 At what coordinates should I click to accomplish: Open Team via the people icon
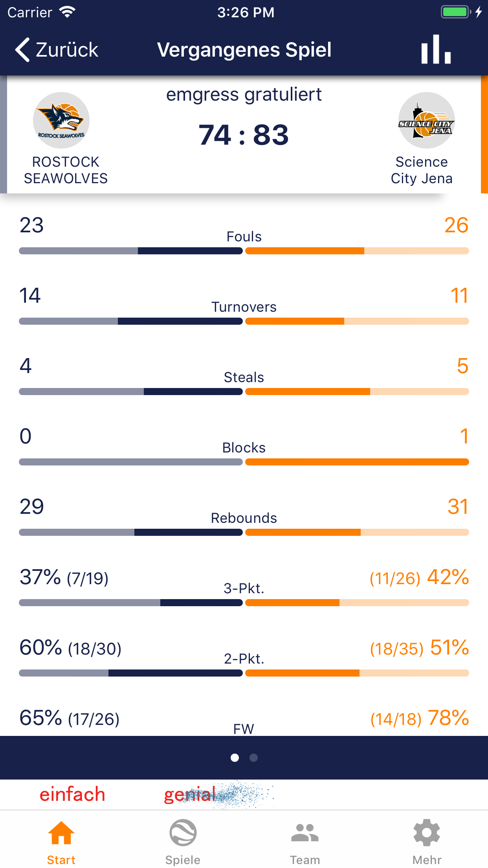coord(305,833)
